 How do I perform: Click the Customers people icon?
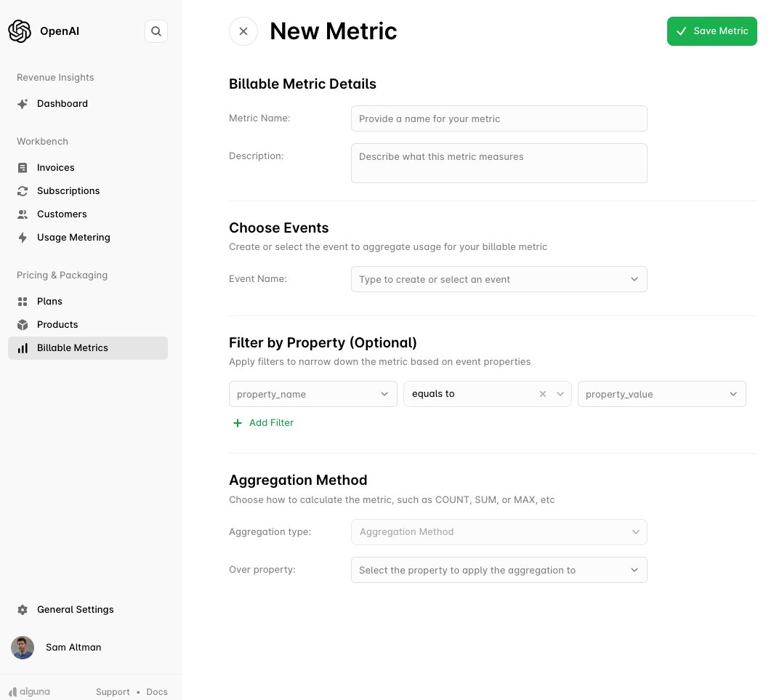[23, 214]
